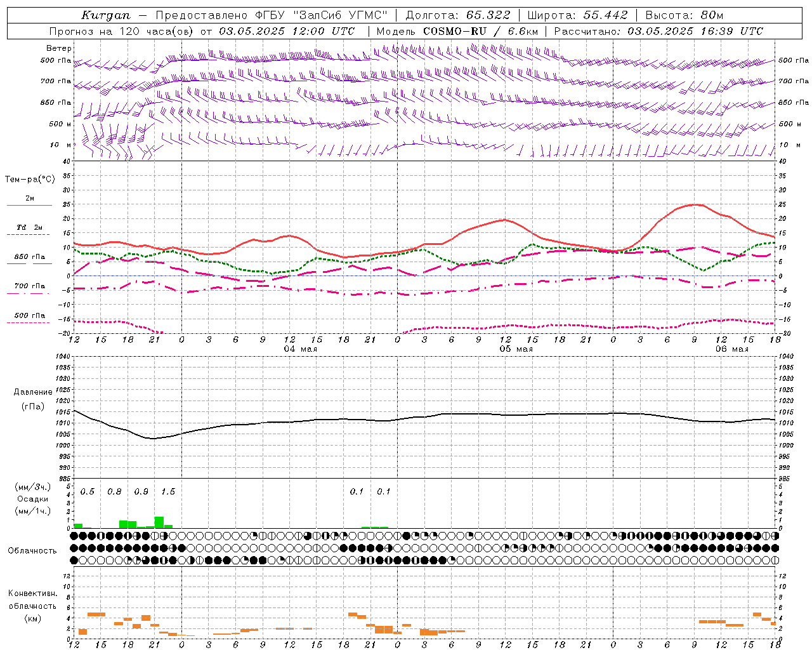Click the "Рассчитано: 03.05.2025 16:39 UTC" timestamp
The image size is (812, 650).
(x=658, y=31)
